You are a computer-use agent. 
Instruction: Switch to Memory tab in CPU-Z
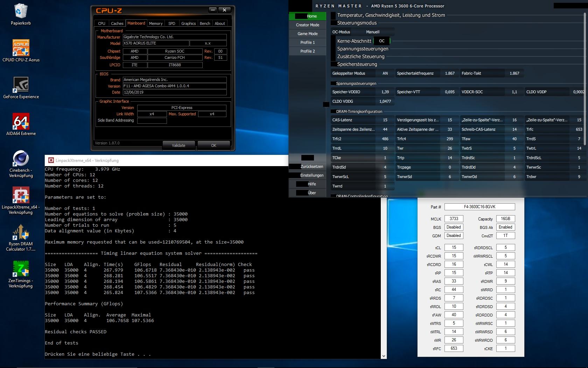(x=156, y=23)
